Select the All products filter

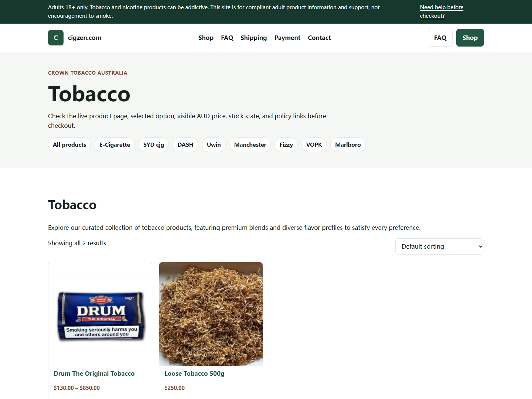point(69,145)
